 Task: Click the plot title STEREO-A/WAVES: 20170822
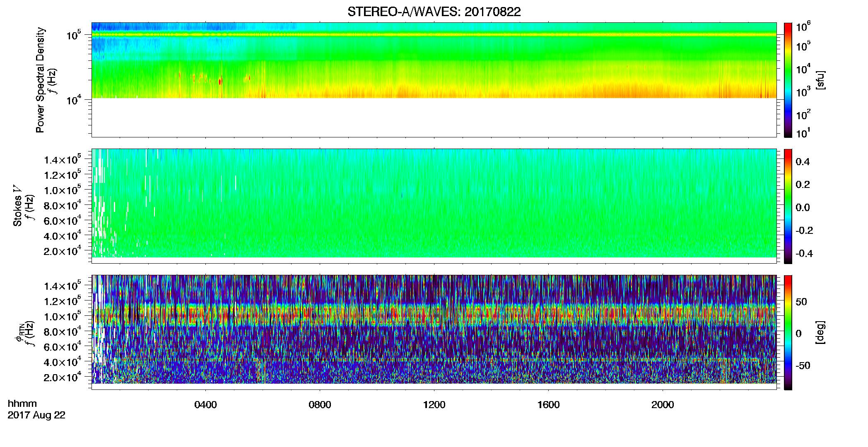coord(434,12)
